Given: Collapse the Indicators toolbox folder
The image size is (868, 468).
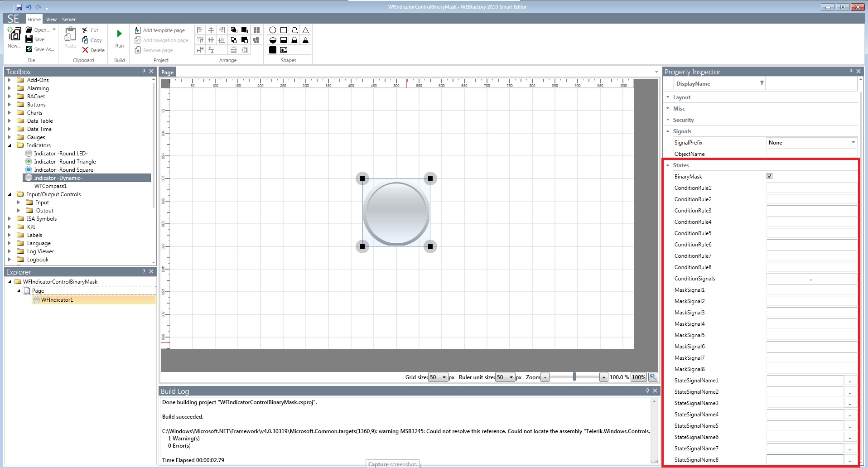Looking at the screenshot, I should [10, 145].
